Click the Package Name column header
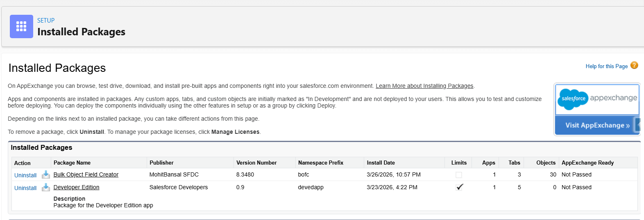 coord(72,163)
